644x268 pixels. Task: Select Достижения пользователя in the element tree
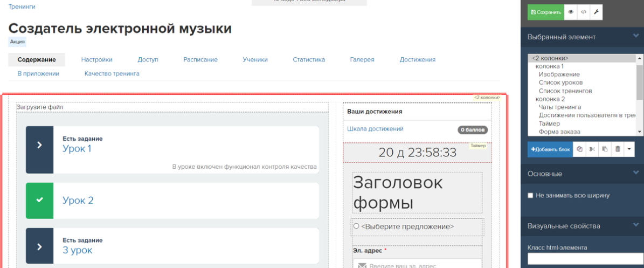pyautogui.click(x=588, y=115)
